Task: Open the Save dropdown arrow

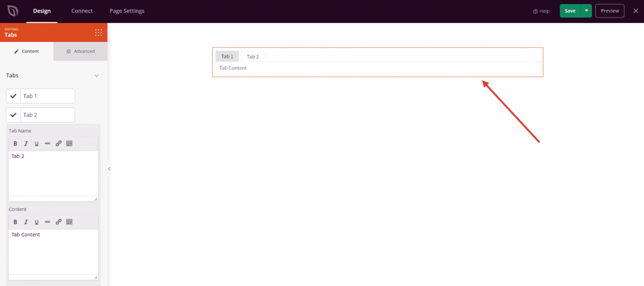Action: click(586, 10)
